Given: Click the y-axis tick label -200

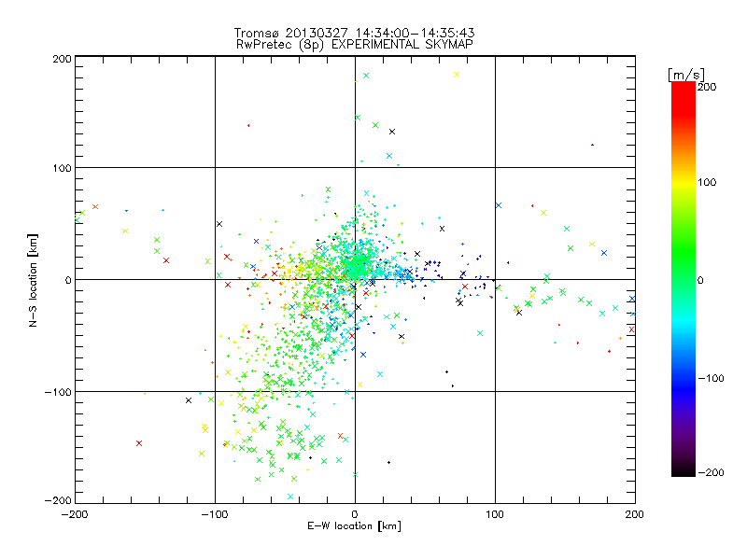Looking at the screenshot, I should click(x=58, y=500).
